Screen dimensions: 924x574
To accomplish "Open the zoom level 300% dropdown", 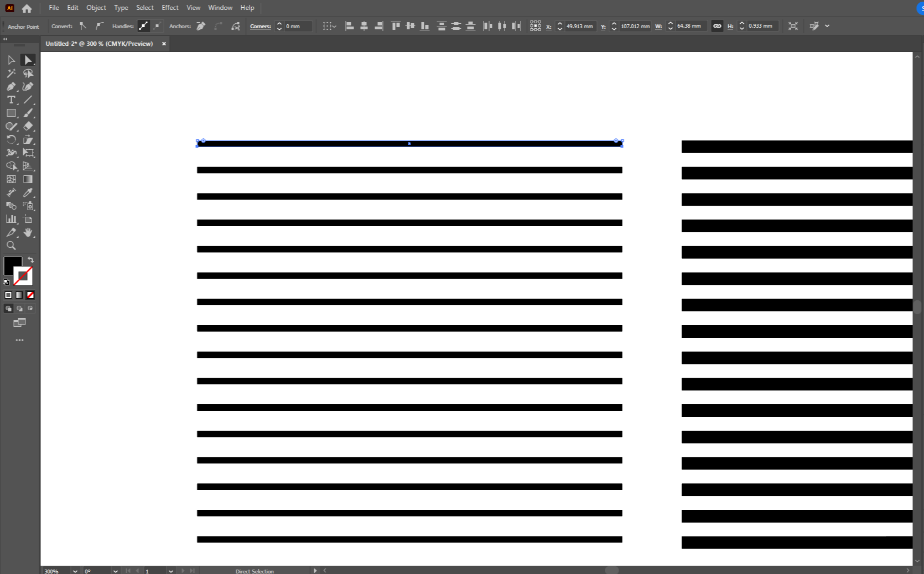I will pos(75,571).
